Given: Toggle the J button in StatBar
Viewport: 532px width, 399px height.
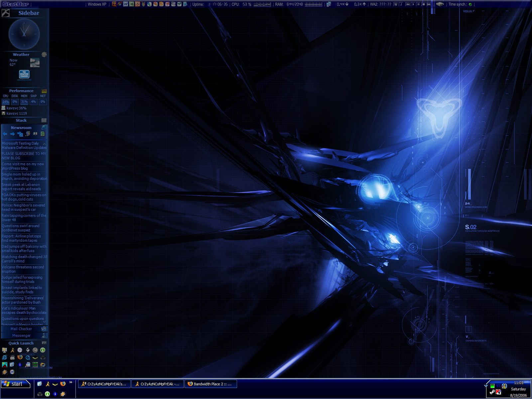Looking at the screenshot, I should (x=401, y=4).
